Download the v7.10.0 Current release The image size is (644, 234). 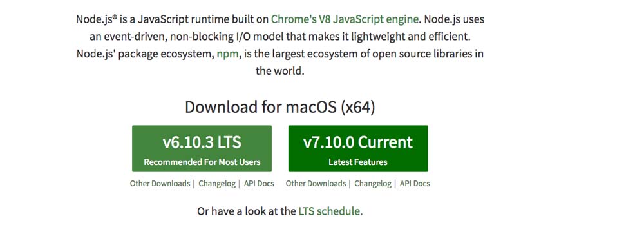tap(358, 148)
